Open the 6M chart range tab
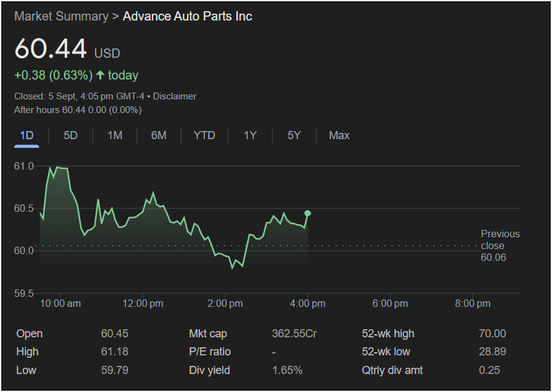 click(x=159, y=135)
